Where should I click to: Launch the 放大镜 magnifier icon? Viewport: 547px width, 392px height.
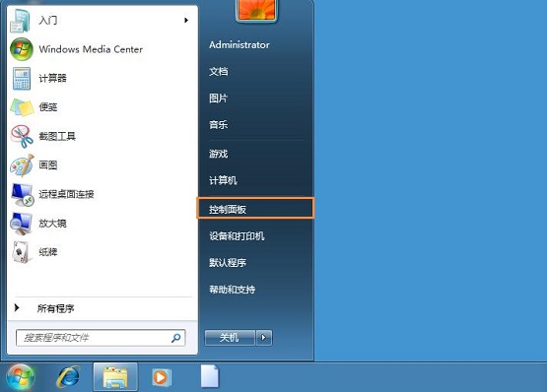(x=21, y=224)
